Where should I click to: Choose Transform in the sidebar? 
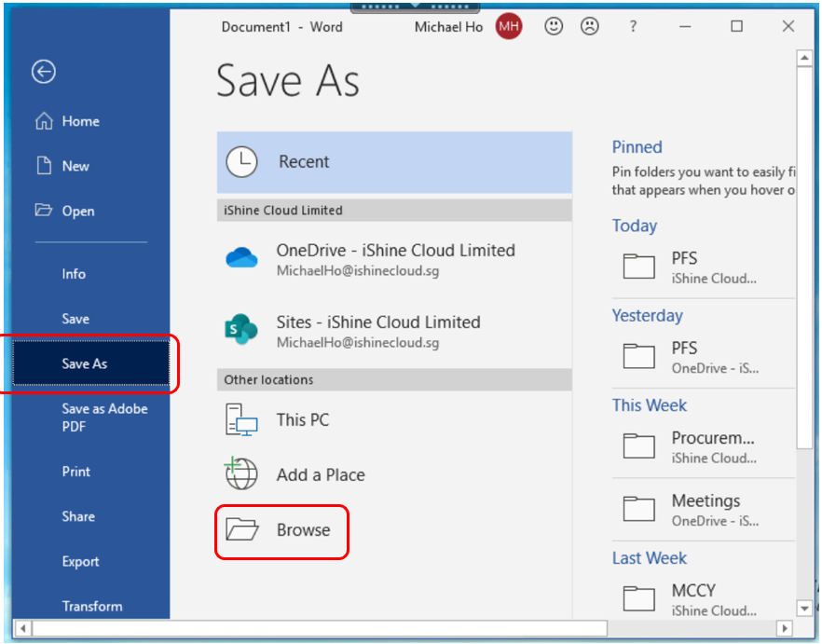91,606
